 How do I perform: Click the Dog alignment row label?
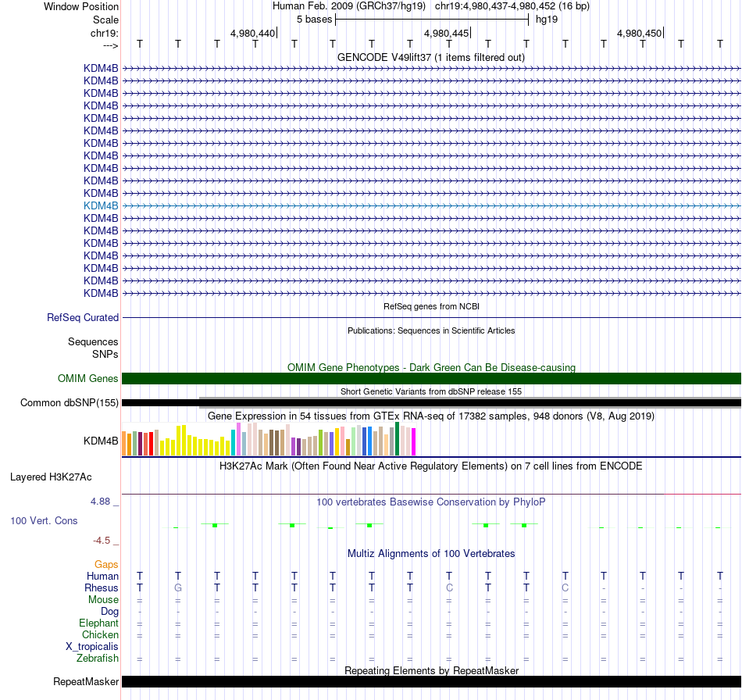[x=109, y=612]
